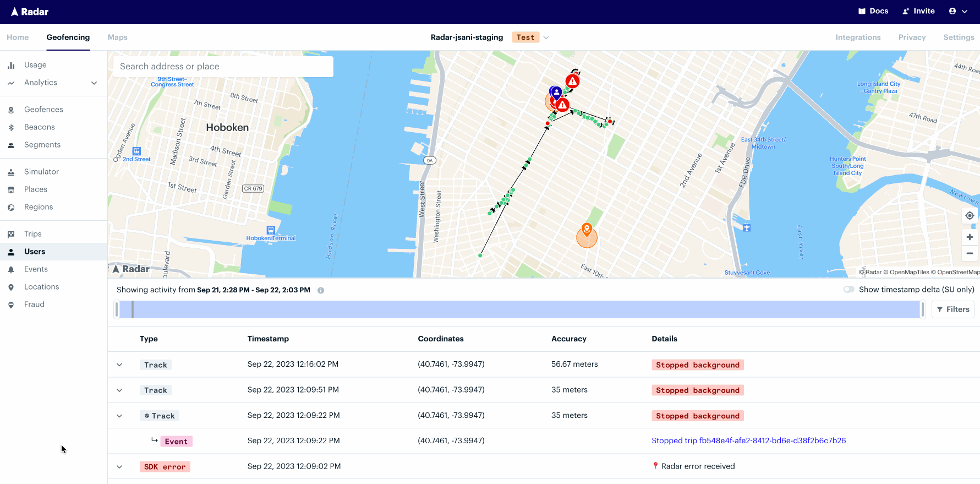Open the Stopped trip link
This screenshot has width=980, height=484.
point(748,441)
